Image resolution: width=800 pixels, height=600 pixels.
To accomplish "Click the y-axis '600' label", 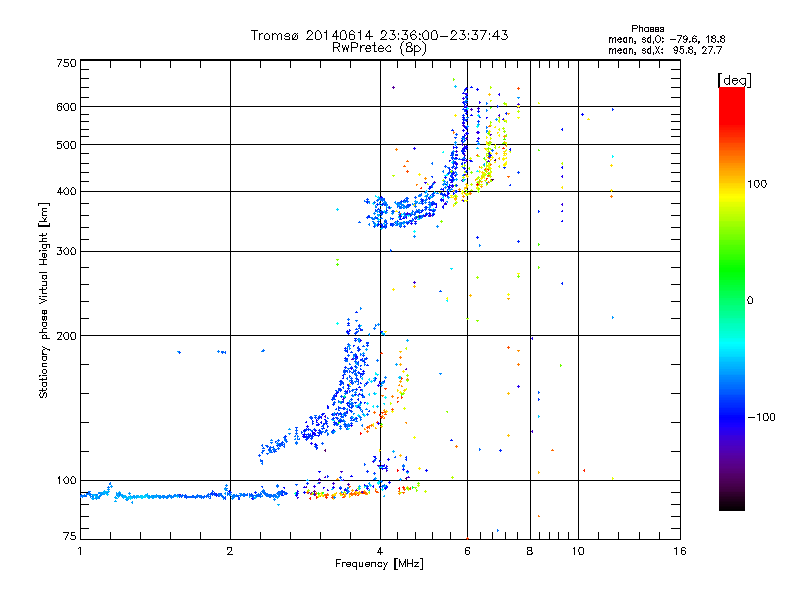I will pos(66,107).
